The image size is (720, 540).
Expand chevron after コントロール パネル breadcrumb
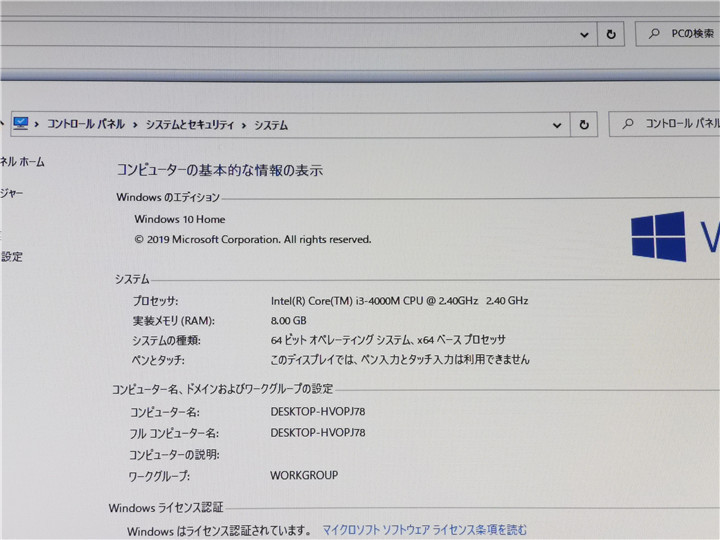point(135,125)
